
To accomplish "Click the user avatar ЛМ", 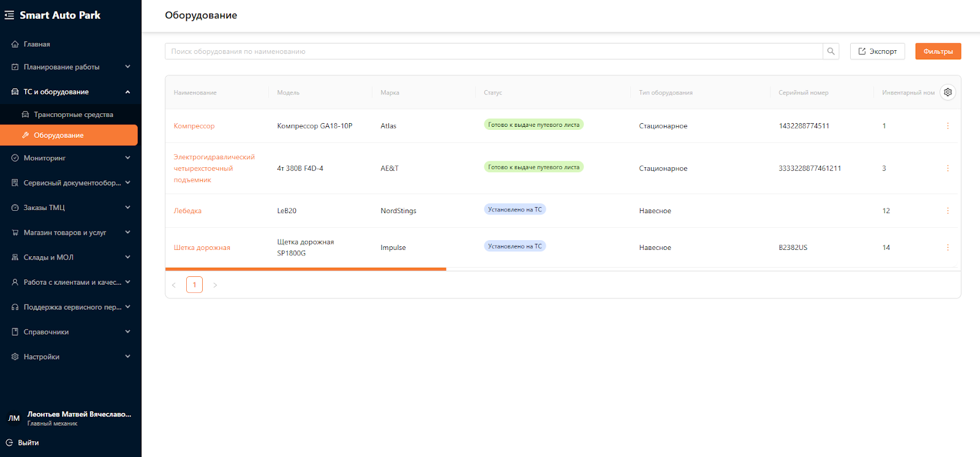I will 13,418.
